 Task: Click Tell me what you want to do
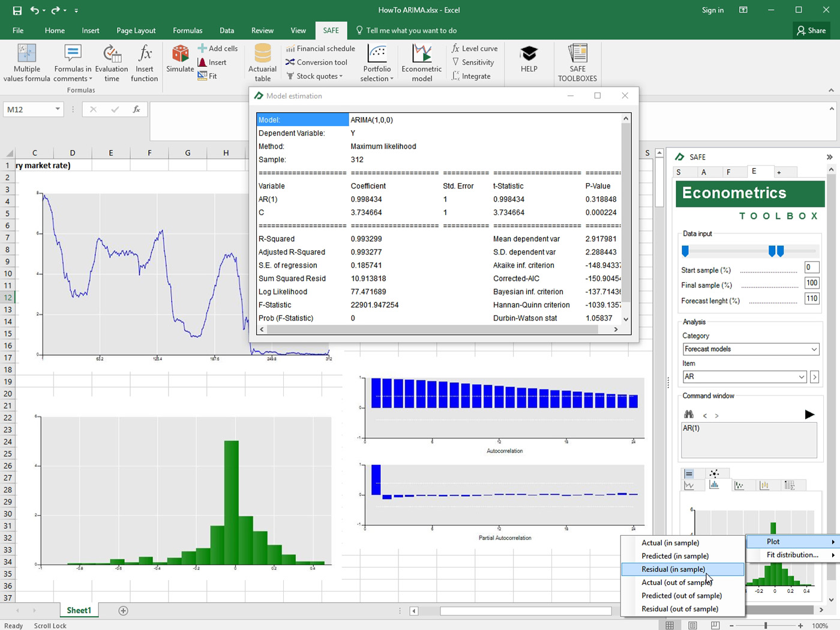click(406, 31)
